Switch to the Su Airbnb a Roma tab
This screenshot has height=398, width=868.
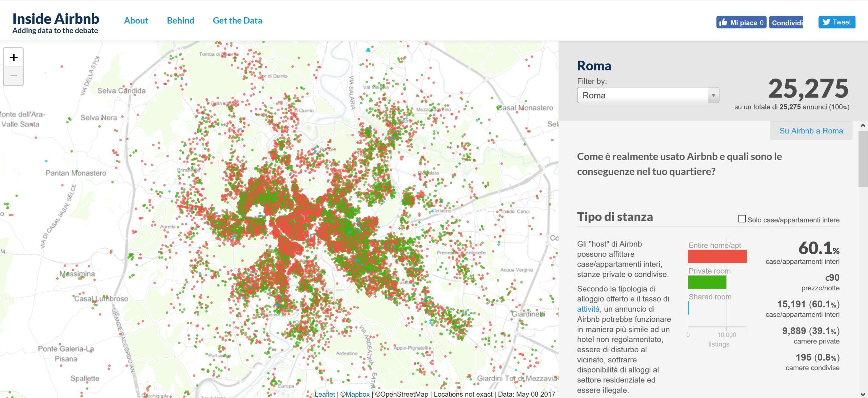(811, 131)
